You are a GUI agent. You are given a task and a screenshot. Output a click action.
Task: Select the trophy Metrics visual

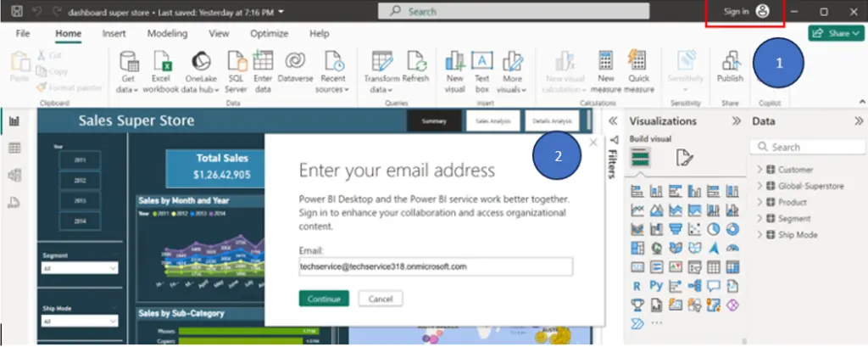(x=637, y=305)
